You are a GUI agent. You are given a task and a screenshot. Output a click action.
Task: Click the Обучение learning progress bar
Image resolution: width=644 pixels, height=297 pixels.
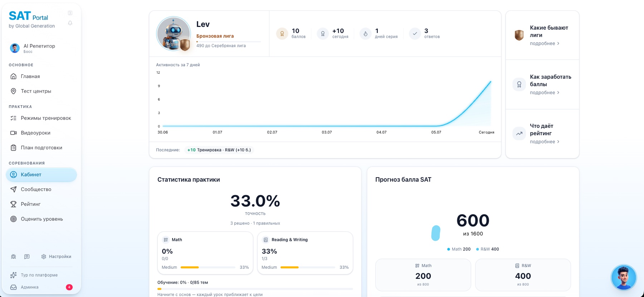pyautogui.click(x=255, y=289)
